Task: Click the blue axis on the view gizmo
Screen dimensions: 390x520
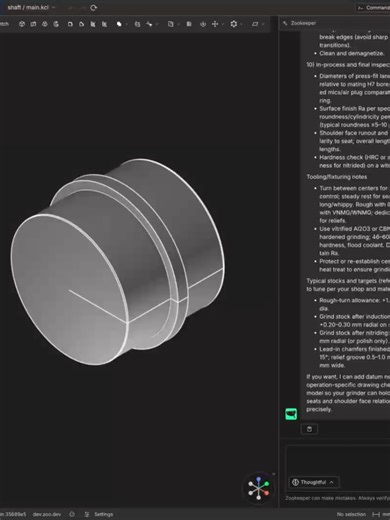Action: click(x=259, y=479)
